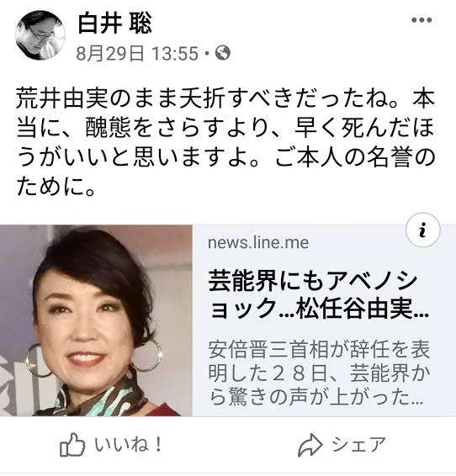
Task: Click the description line 驚きの声が上がった
Action: pos(315,397)
